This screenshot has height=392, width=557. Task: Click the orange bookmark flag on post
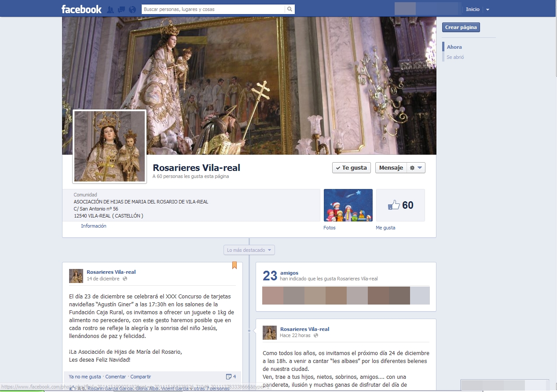[235, 265]
